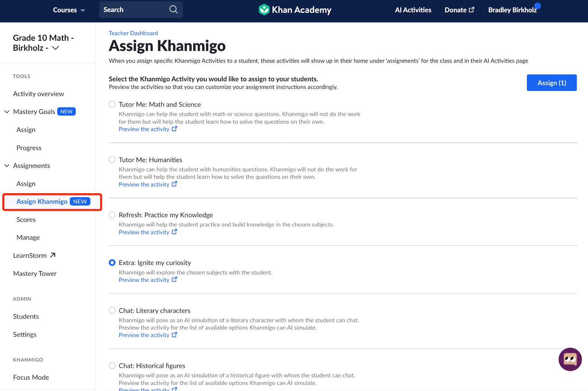Image resolution: width=588 pixels, height=391 pixels.
Task: Open preview icon for Refresh: Practice my Knowledge
Action: pos(175,232)
